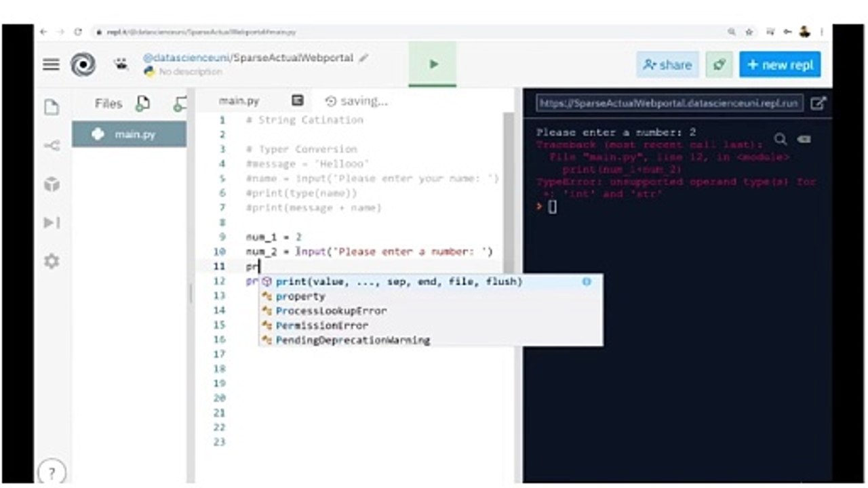Click the saving status indicator

click(x=357, y=101)
